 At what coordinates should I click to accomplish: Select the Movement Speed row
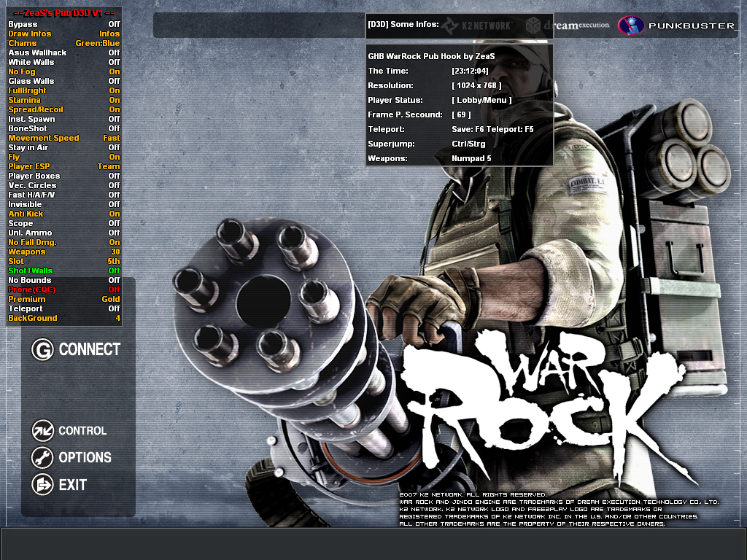pos(64,138)
